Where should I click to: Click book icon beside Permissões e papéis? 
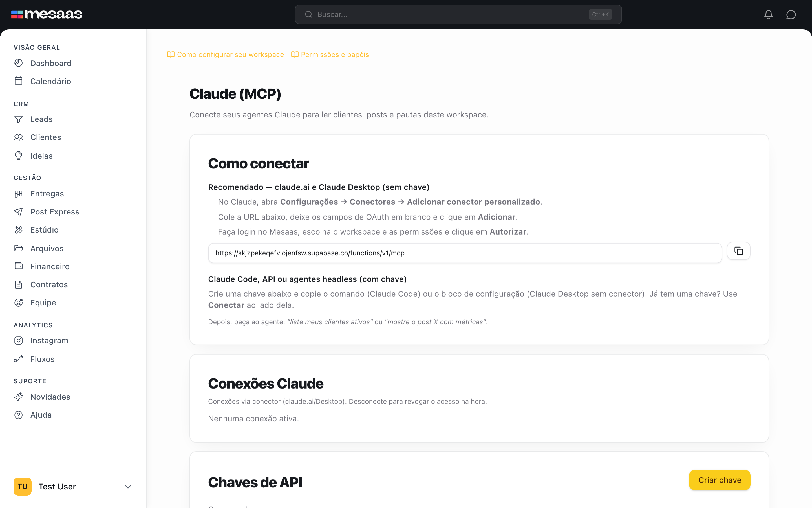pyautogui.click(x=295, y=54)
